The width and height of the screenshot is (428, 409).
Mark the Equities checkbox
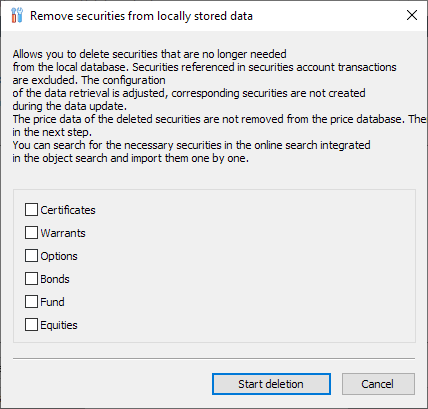(x=31, y=325)
